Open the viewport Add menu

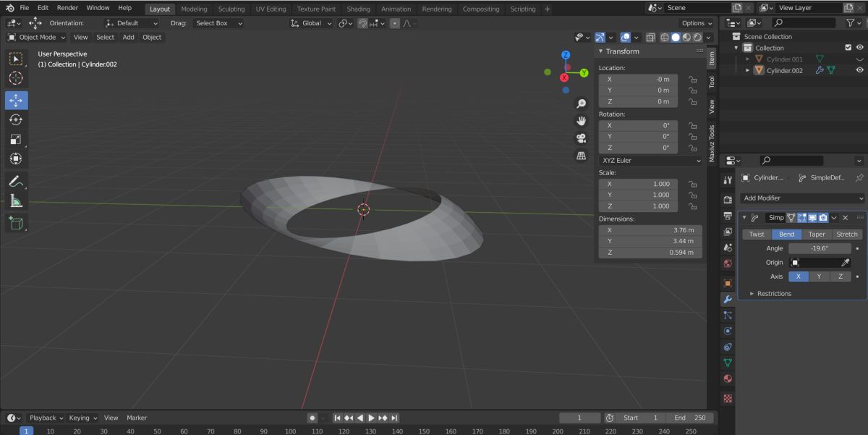pyautogui.click(x=128, y=37)
